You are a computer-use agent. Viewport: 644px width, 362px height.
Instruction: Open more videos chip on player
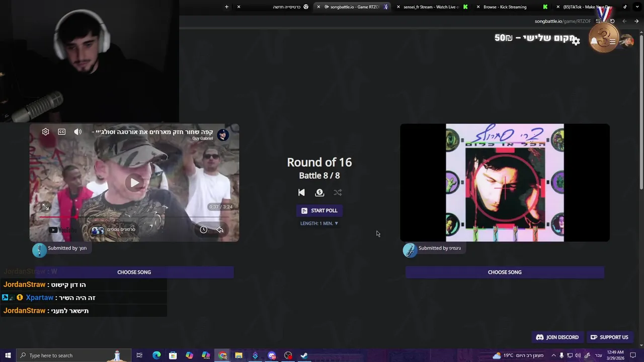pyautogui.click(x=113, y=230)
